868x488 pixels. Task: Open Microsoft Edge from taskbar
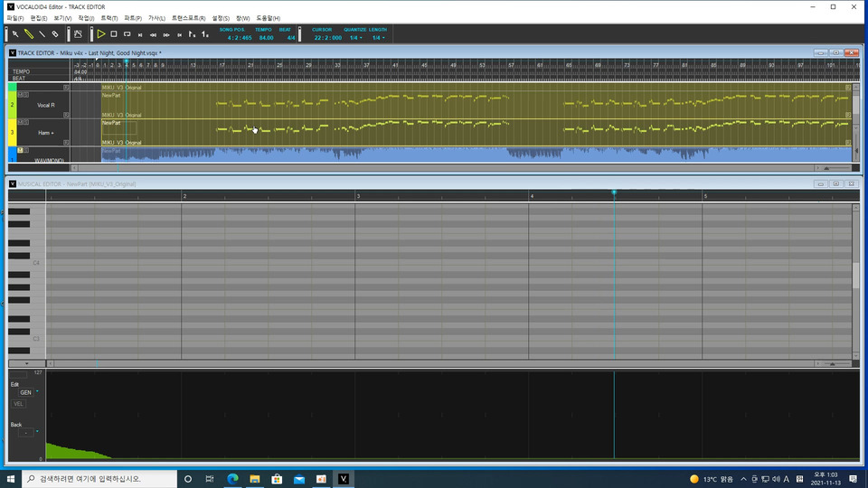pos(232,479)
